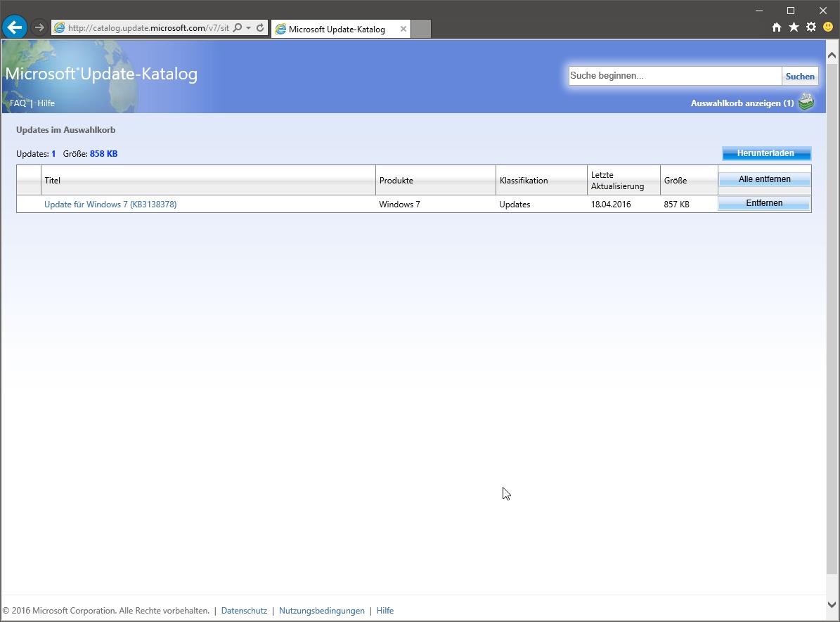
Task: Click the 858 KB total size value
Action: coord(103,154)
